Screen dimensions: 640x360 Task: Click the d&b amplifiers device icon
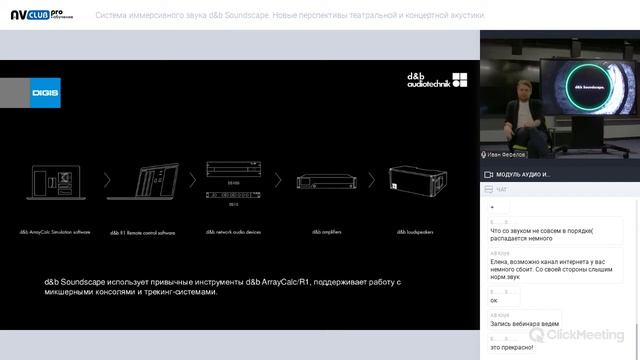pyautogui.click(x=327, y=182)
